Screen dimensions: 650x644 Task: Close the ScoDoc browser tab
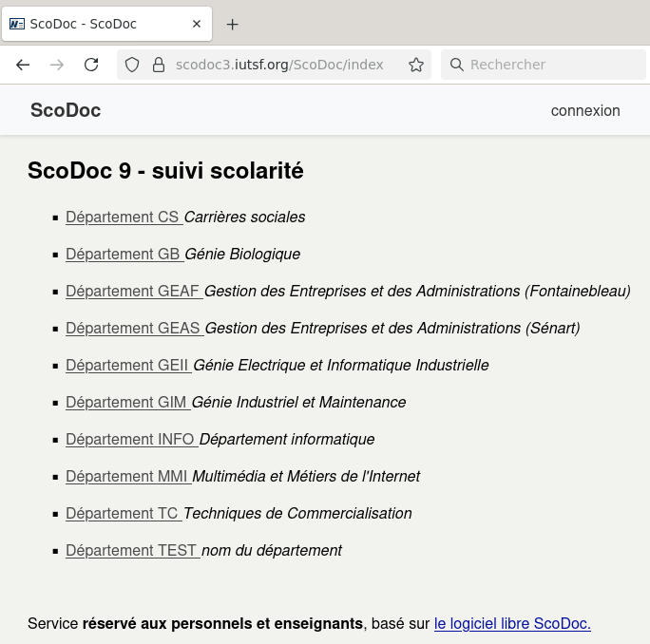[197, 24]
